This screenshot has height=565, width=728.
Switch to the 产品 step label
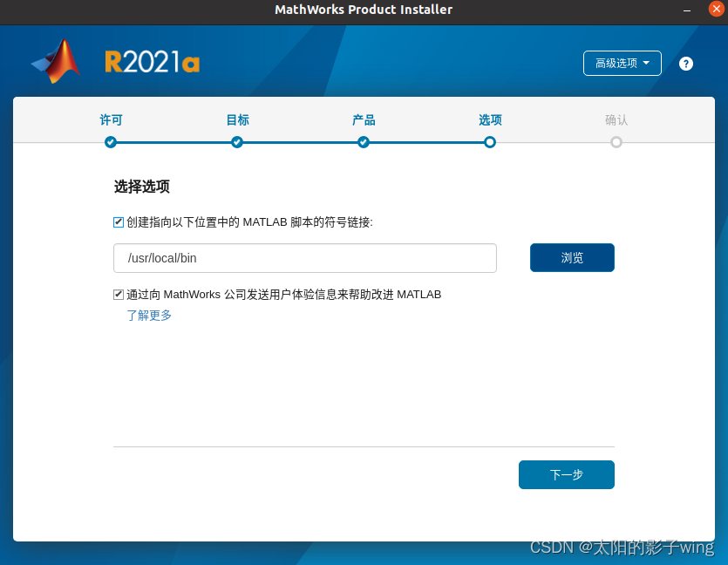[x=364, y=120]
